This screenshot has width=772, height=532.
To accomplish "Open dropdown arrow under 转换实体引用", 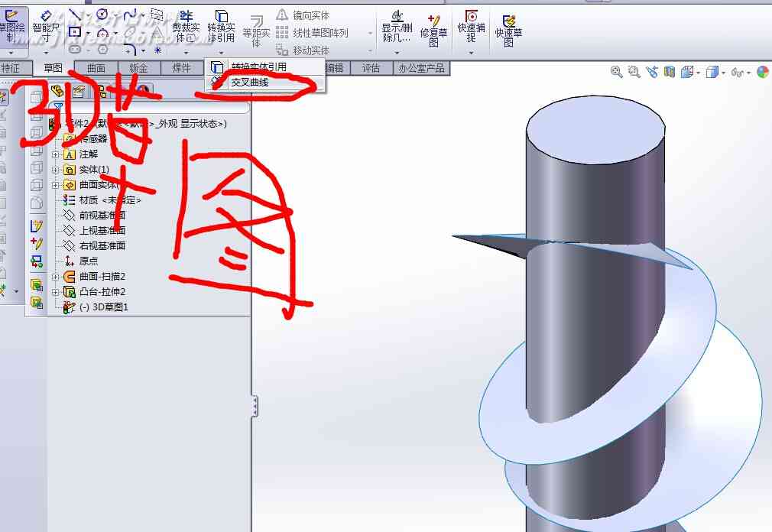I will pos(221,52).
